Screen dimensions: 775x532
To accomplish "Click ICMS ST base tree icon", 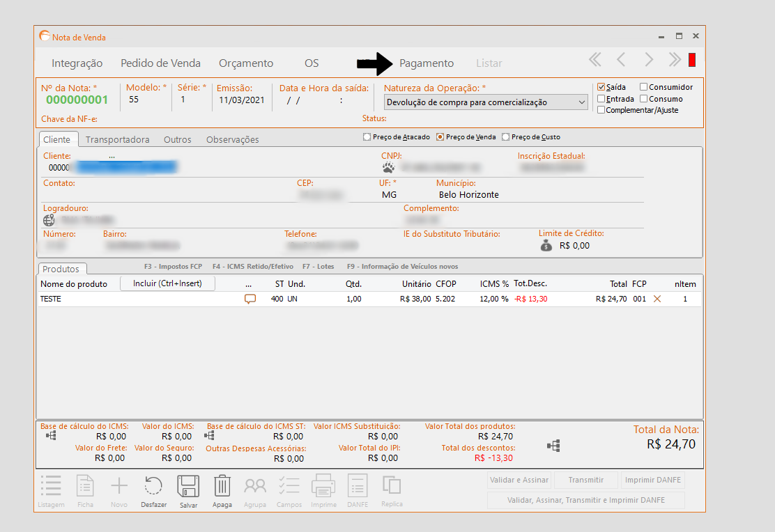I will 209,436.
